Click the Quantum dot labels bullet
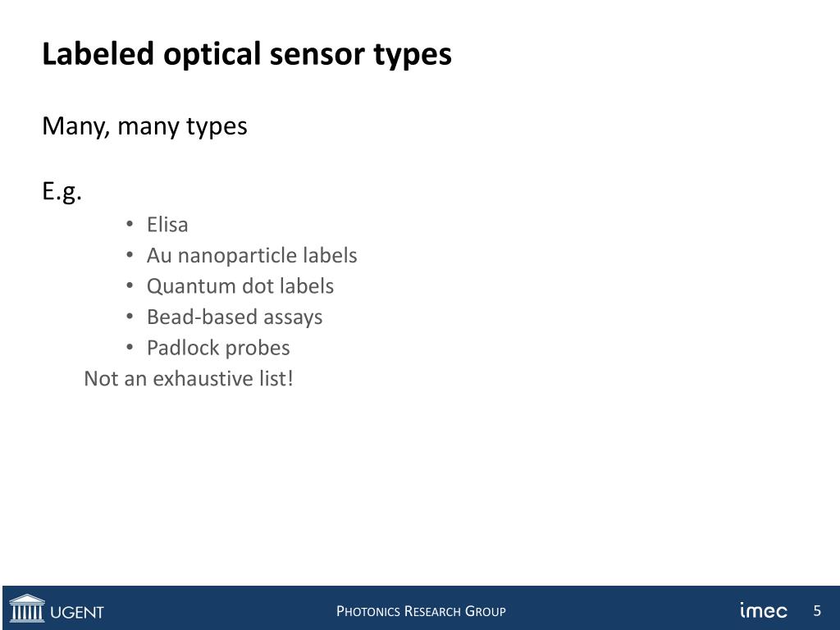The image size is (840, 630). coord(240,286)
